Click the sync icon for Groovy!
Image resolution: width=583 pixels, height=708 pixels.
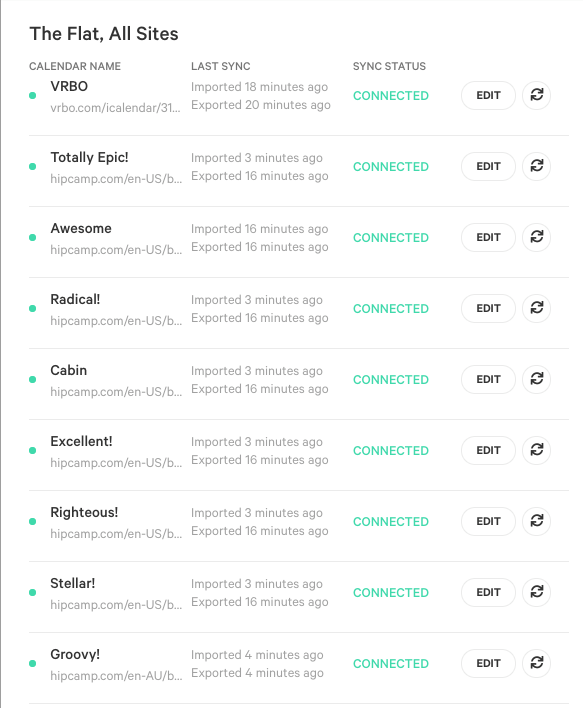(536, 663)
